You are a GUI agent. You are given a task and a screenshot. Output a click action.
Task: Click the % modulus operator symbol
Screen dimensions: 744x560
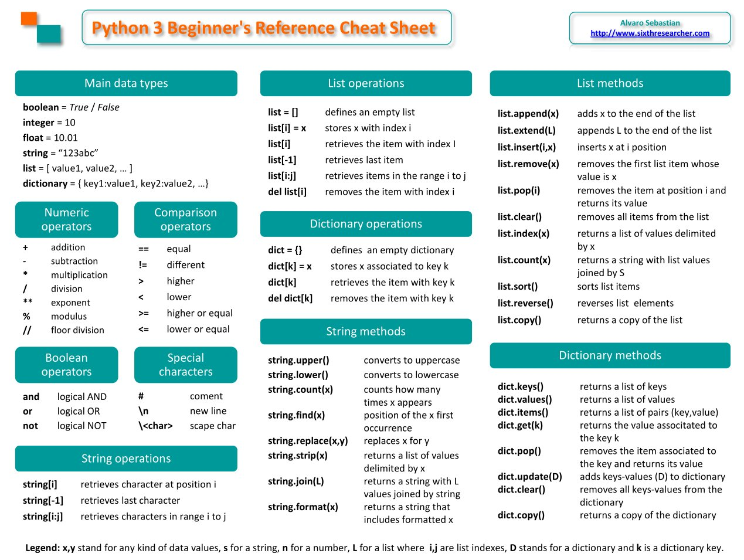coord(26,316)
